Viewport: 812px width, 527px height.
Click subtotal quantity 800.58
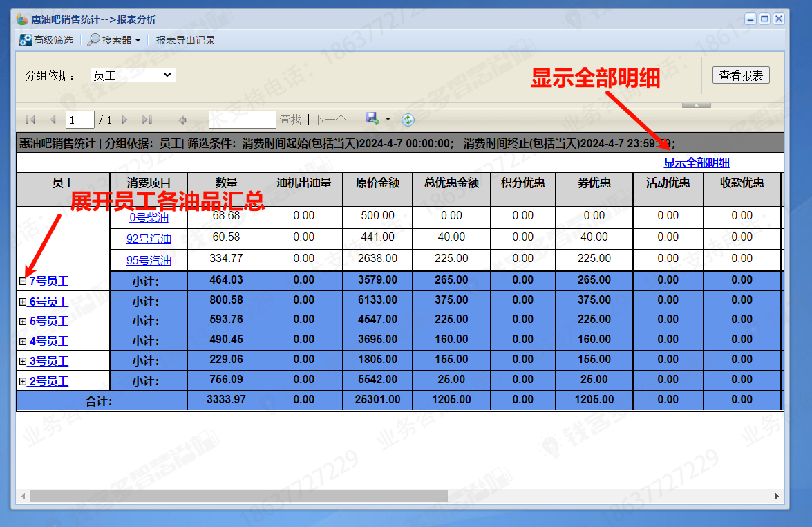click(x=226, y=300)
